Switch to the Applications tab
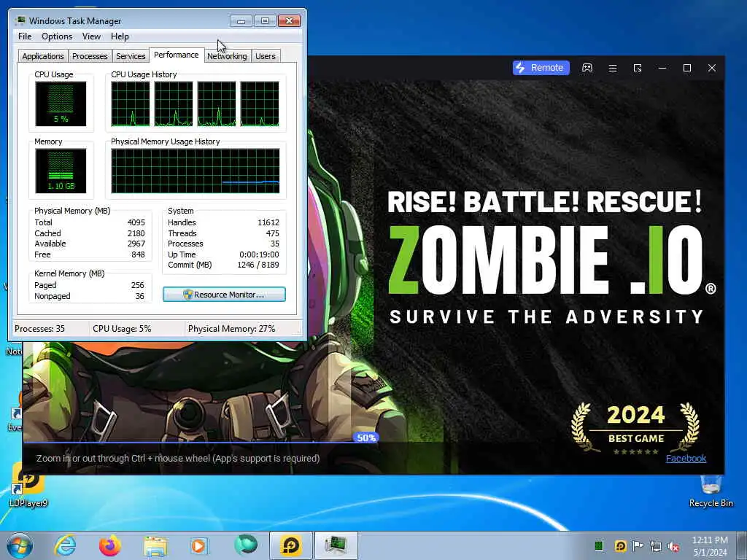Image resolution: width=747 pixels, height=560 pixels. 43,56
